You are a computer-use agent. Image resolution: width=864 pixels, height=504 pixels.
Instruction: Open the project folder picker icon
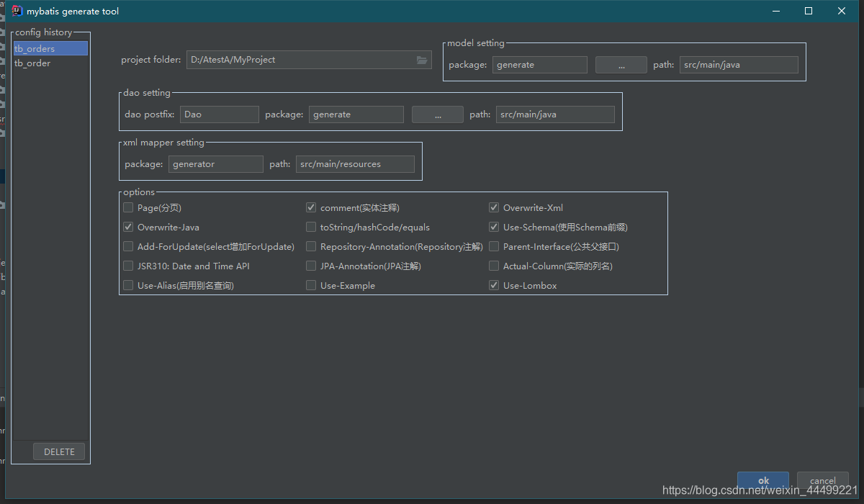coord(422,60)
